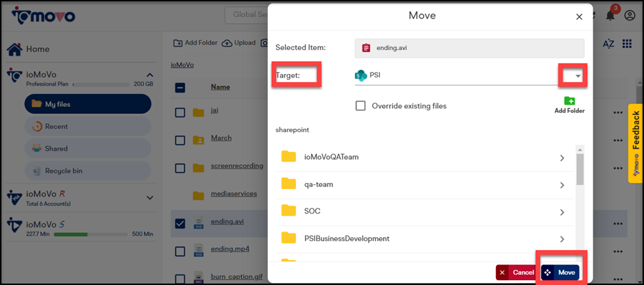
Task: Open My files
Action: tap(88, 104)
